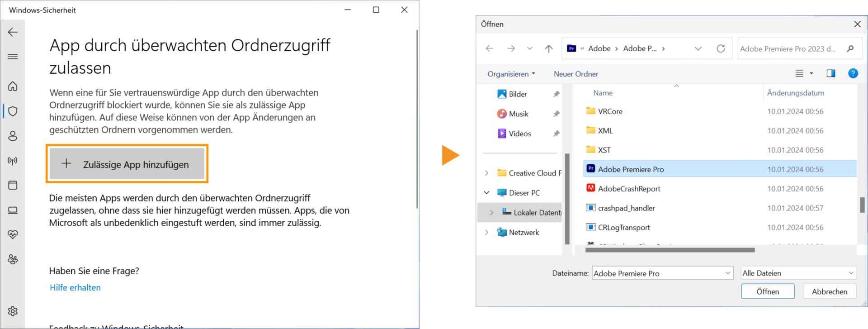Open family options icon in sidebar

[x=13, y=259]
